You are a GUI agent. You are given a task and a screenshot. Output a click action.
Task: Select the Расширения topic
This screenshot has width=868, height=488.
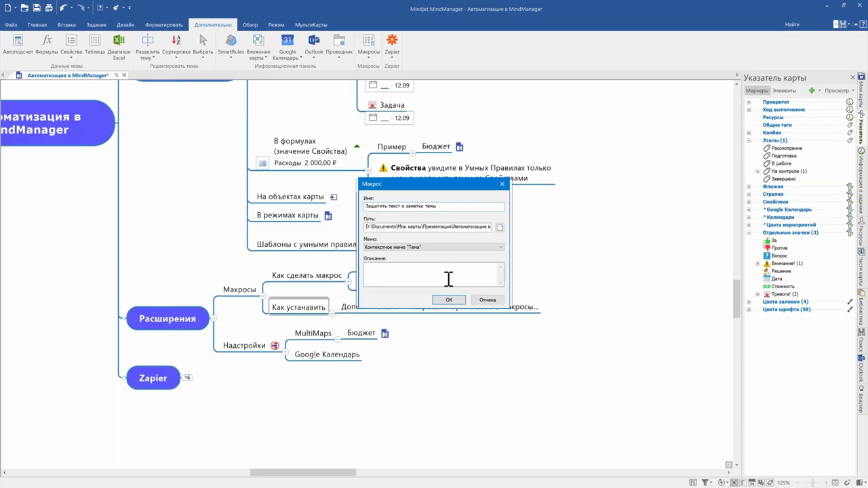tap(167, 319)
